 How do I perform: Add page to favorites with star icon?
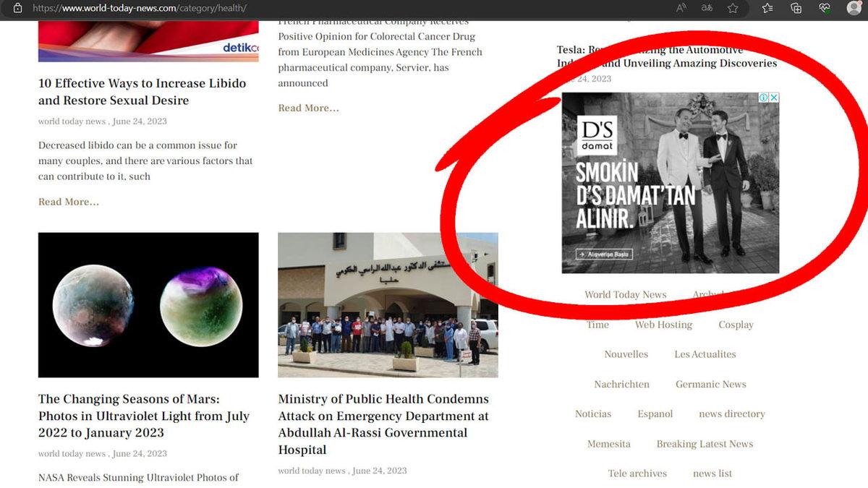pyautogui.click(x=733, y=8)
